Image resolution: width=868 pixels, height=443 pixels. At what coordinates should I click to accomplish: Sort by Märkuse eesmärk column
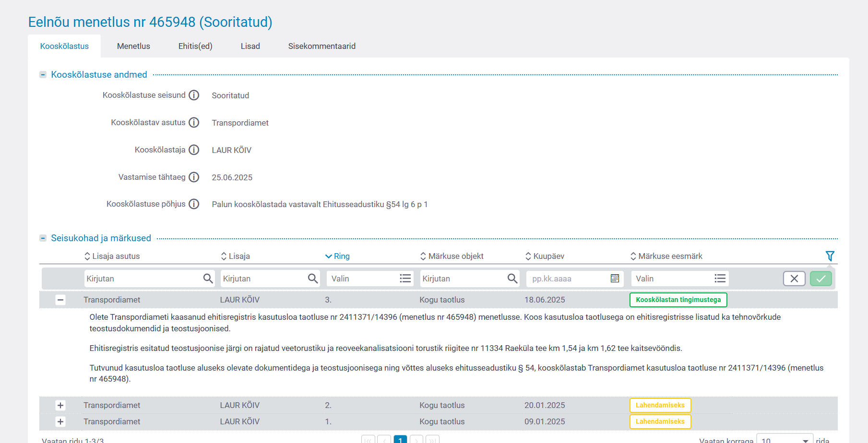tap(666, 256)
